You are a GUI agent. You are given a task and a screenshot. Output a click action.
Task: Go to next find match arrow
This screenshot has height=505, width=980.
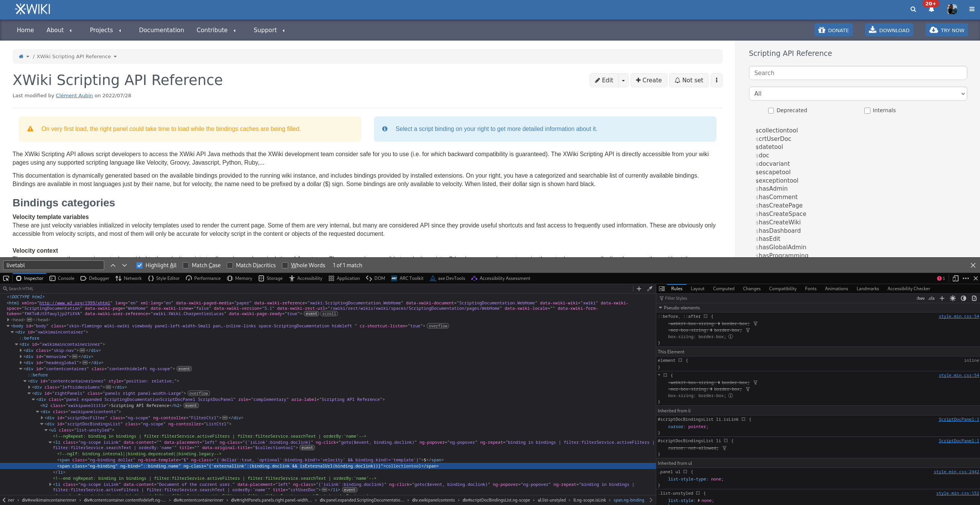coord(125,265)
